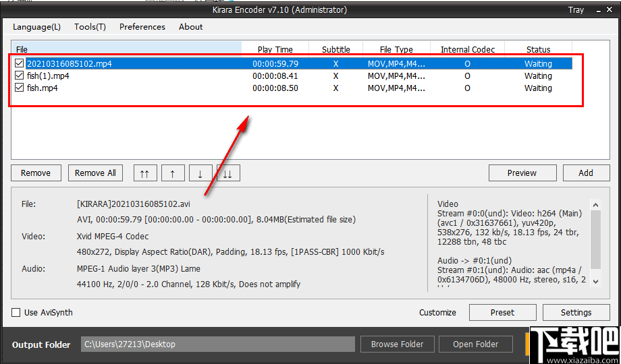Screen dimensions: 621x364
Task: Click the Browse Folder button
Action: click(397, 344)
